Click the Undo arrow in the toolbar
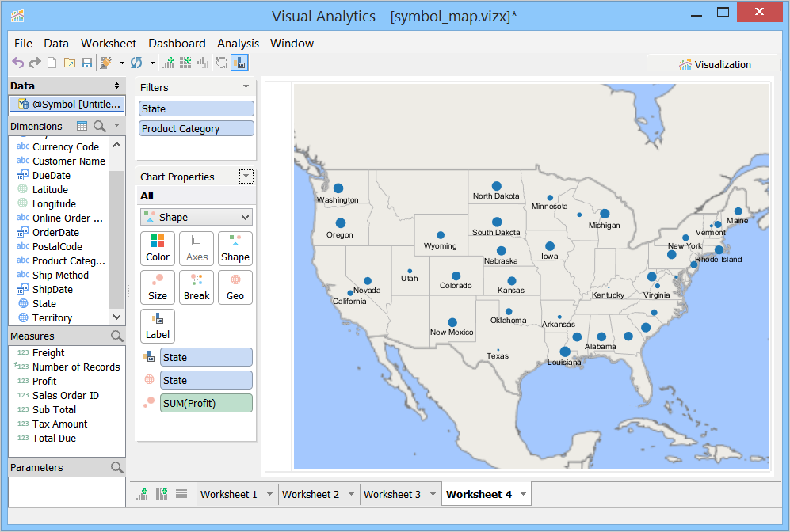 click(18, 63)
